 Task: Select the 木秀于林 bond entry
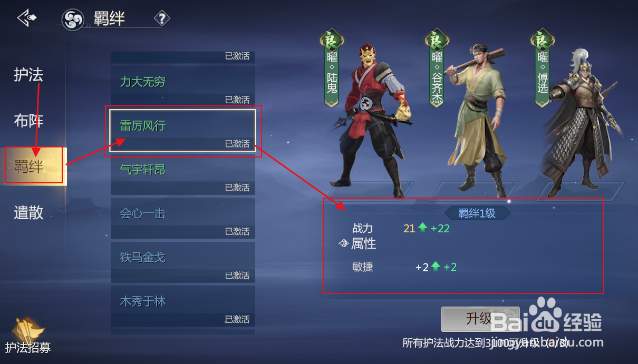tap(183, 305)
